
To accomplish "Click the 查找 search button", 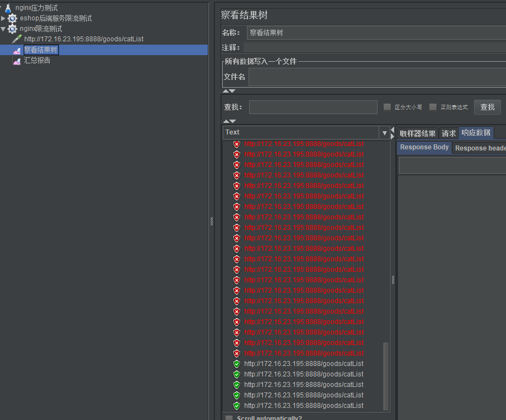I will [487, 107].
